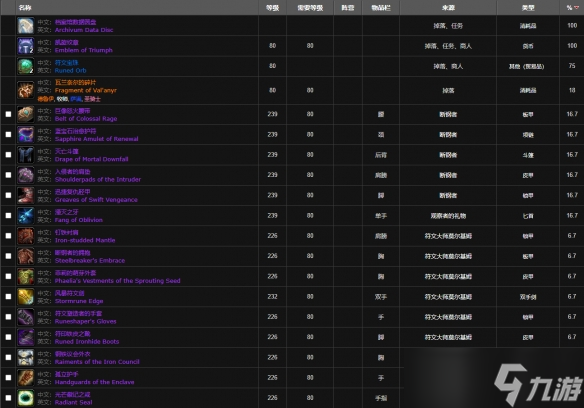Click the Fang of Oblivion dagger icon
This screenshot has height=408, width=584.
25,216
